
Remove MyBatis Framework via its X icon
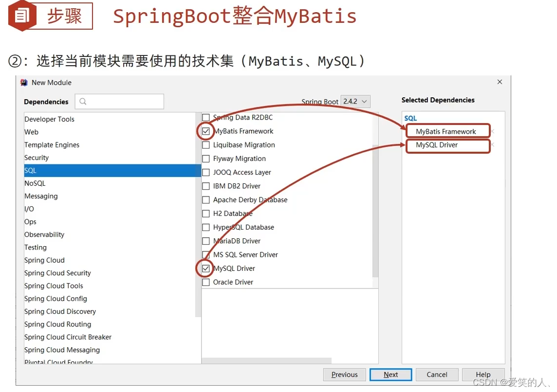click(x=493, y=131)
